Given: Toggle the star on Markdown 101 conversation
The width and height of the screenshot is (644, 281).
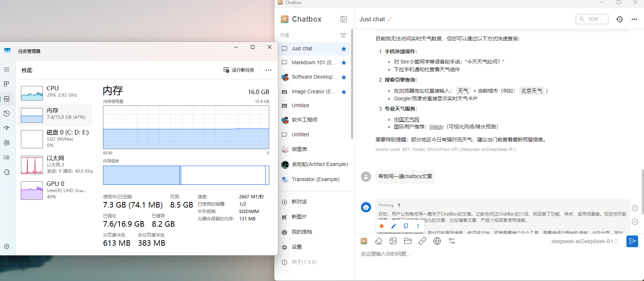Looking at the screenshot, I should (x=344, y=63).
